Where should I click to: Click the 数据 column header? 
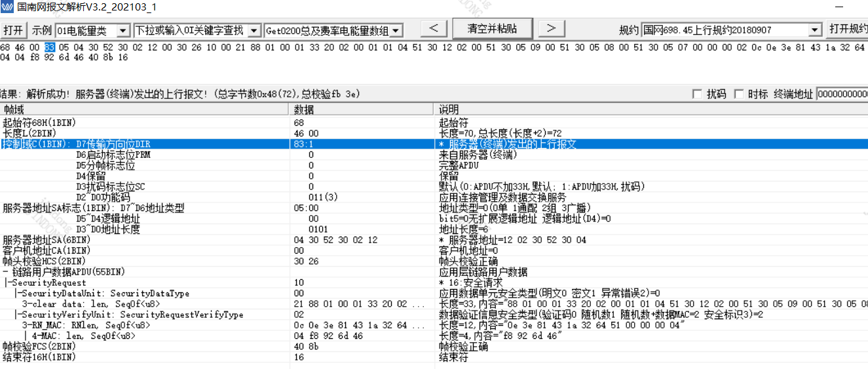[362, 109]
